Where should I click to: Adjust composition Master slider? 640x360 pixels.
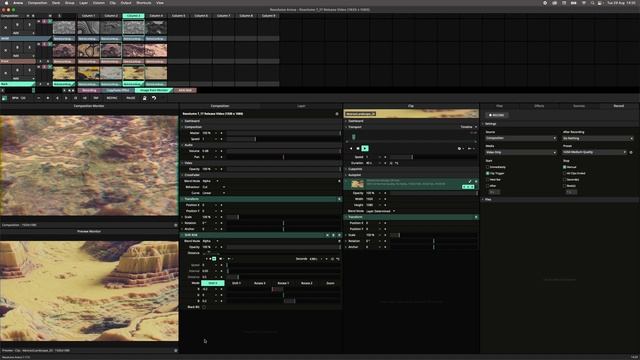(283, 133)
